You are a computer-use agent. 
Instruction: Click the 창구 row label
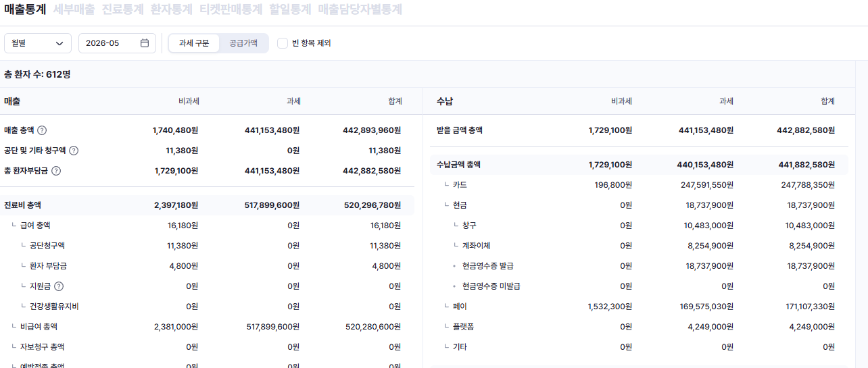coord(469,225)
